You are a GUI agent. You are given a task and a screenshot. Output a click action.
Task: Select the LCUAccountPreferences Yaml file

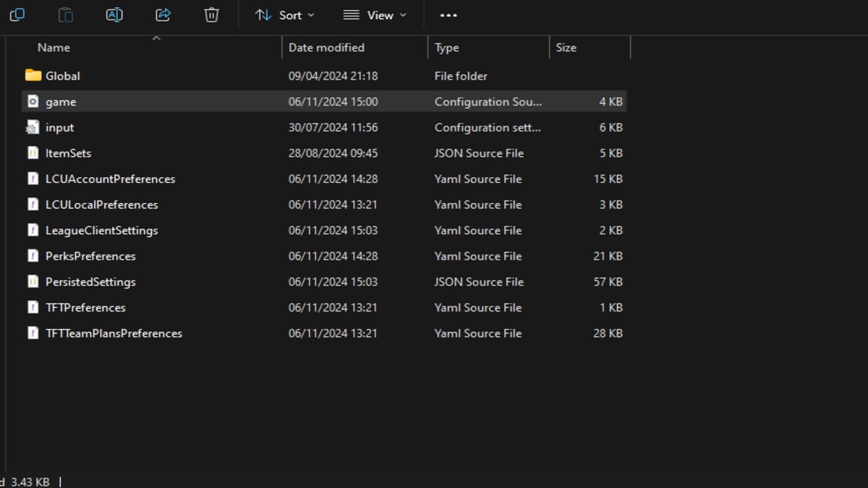tap(110, 179)
